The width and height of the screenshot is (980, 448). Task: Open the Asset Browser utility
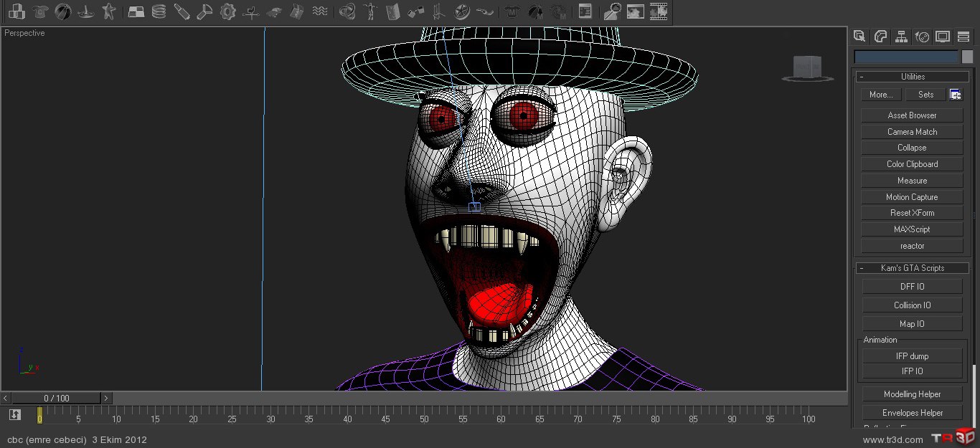coord(912,115)
